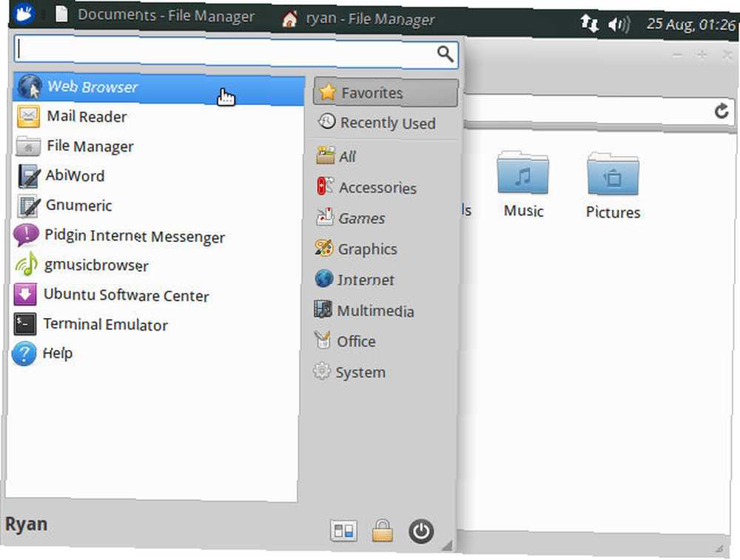This screenshot has width=740, height=560.
Task: Switch to ryan - File Manager taskbar window
Action: pyautogui.click(x=359, y=19)
